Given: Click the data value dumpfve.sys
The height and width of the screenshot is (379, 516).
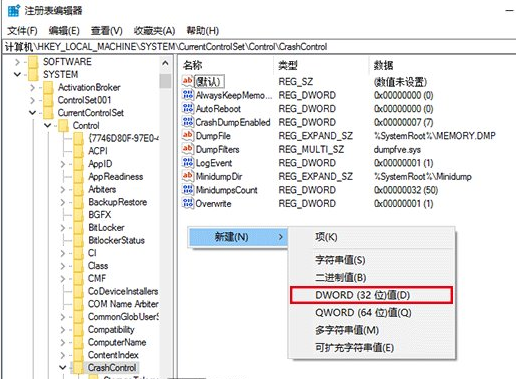Looking at the screenshot, I should [397, 149].
